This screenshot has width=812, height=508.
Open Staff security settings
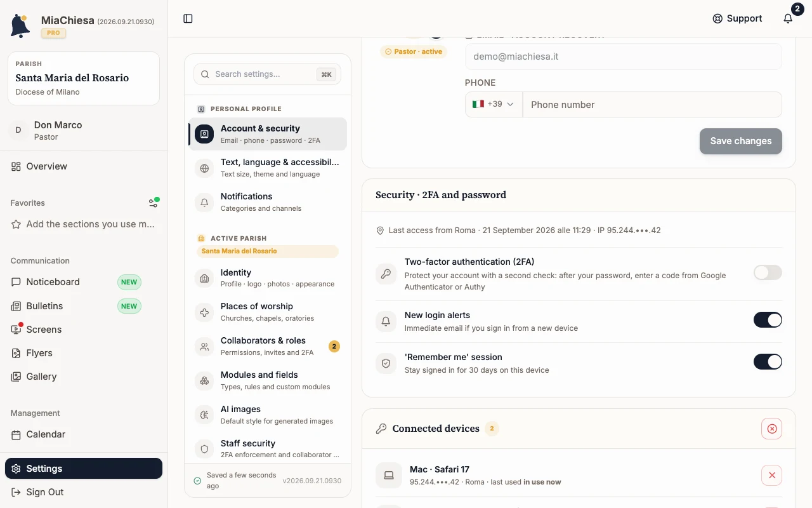coord(268,448)
